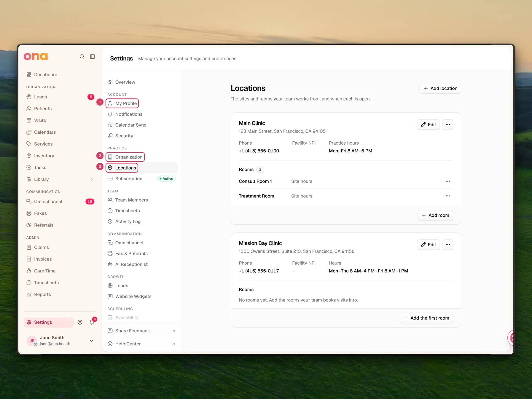Click Add location button
Image resolution: width=532 pixels, height=399 pixels.
click(x=440, y=88)
